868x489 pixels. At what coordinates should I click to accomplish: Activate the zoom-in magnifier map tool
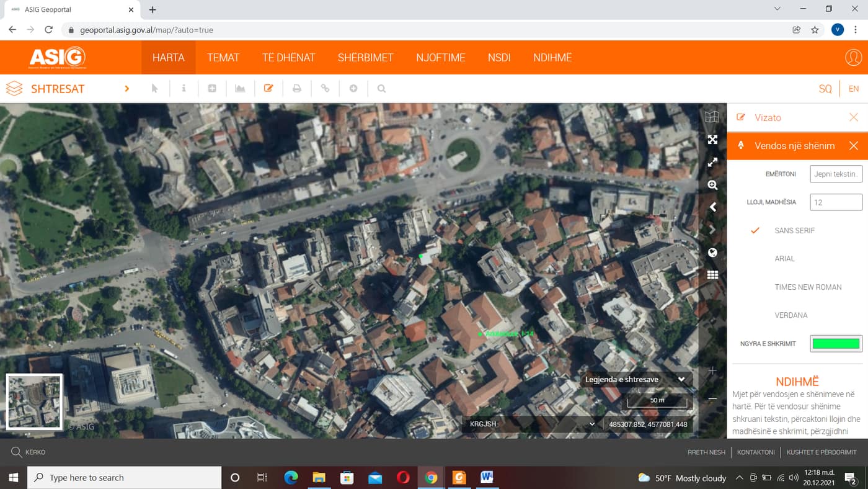(x=712, y=185)
